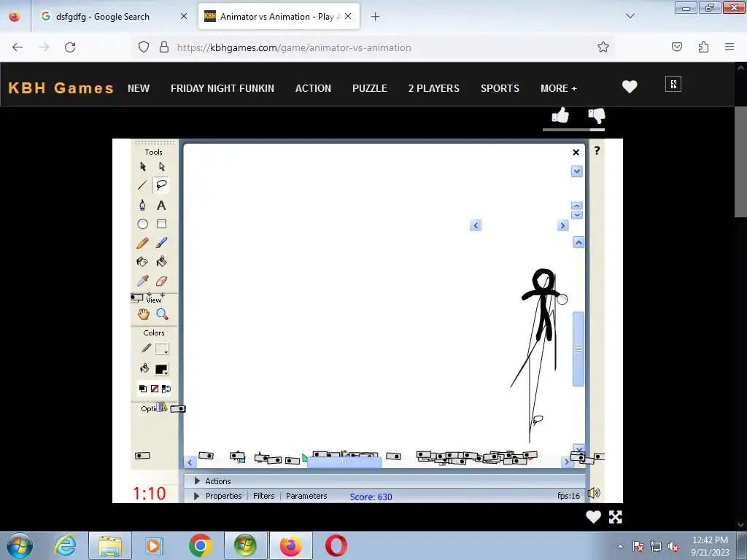The width and height of the screenshot is (747, 560).
Task: Click the No Color icon
Action: click(x=155, y=389)
